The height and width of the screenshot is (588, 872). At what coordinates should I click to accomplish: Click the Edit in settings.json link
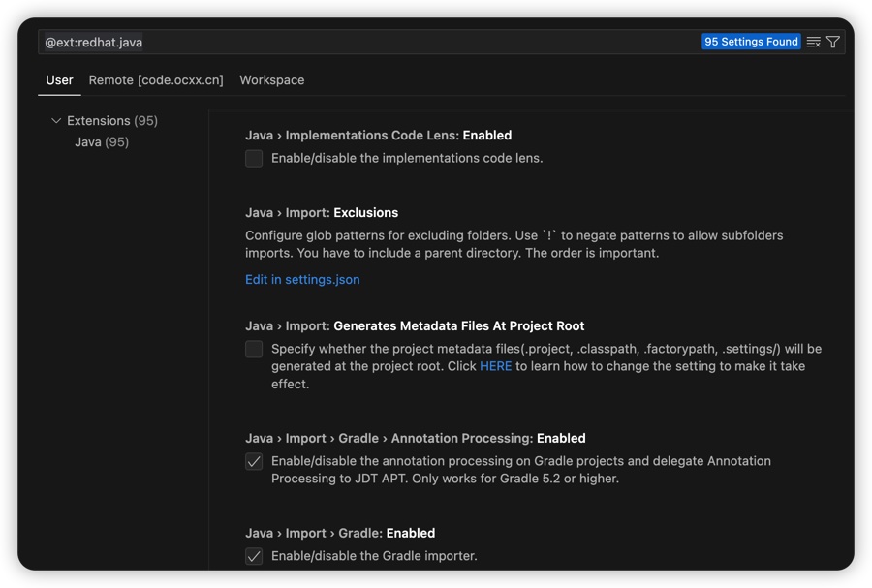[x=302, y=279]
